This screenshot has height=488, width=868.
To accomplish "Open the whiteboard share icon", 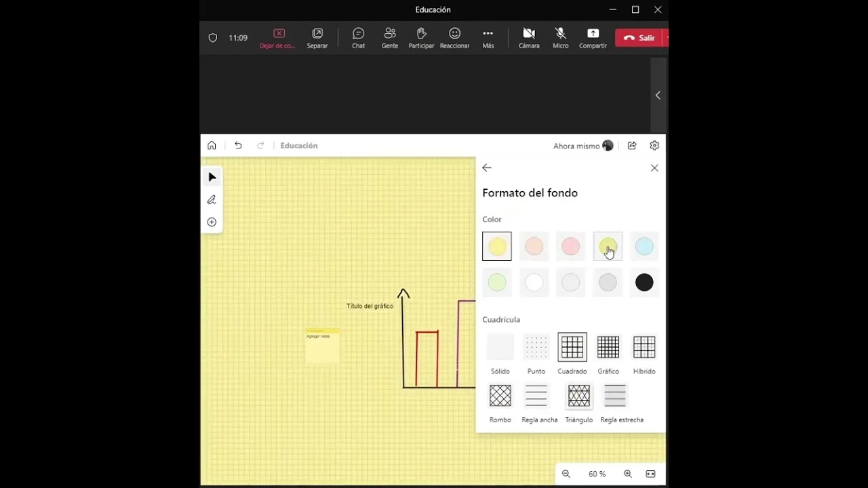I will [x=632, y=146].
